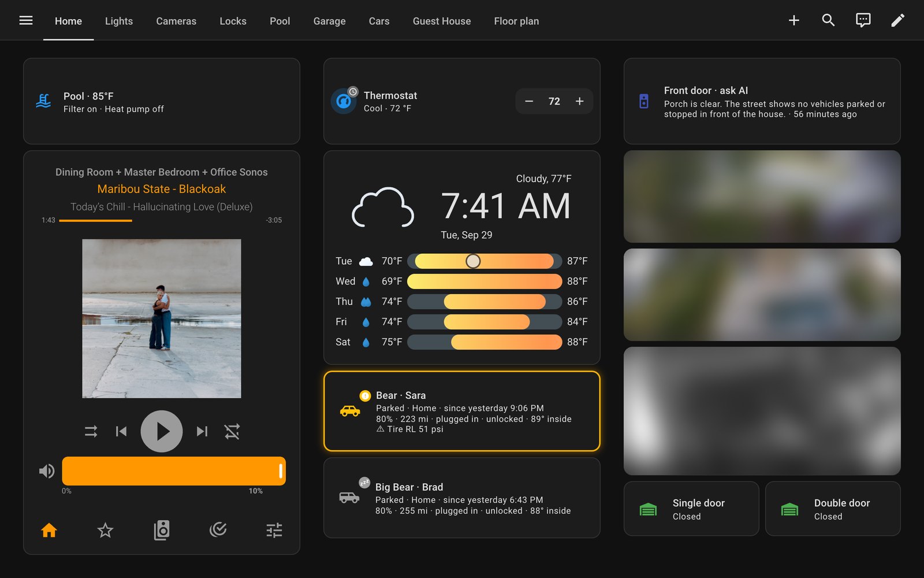Viewport: 924px width, 578px height.
Task: Switch to the Lights tab
Action: 119,21
